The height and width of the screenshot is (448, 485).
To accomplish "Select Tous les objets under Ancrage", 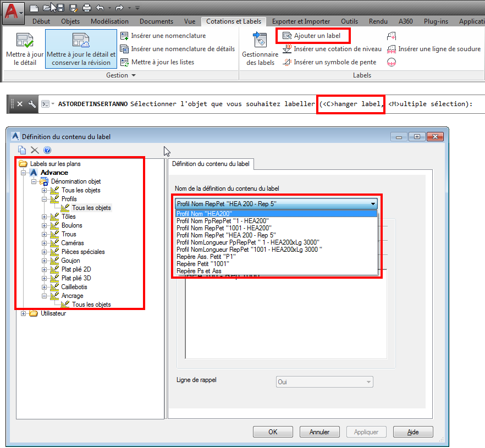I will click(91, 305).
